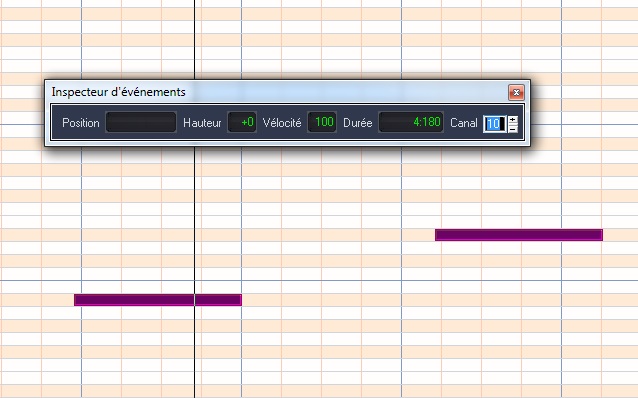Screen dimensions: 638x398
Task: Select the lower purple MIDI note
Action: [158, 300]
